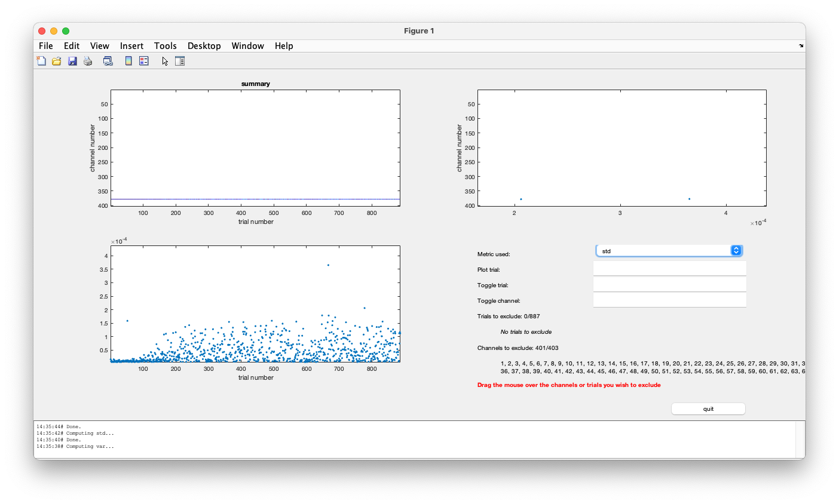Click the Link Plot toolbar icon
The image size is (839, 504).
click(108, 61)
